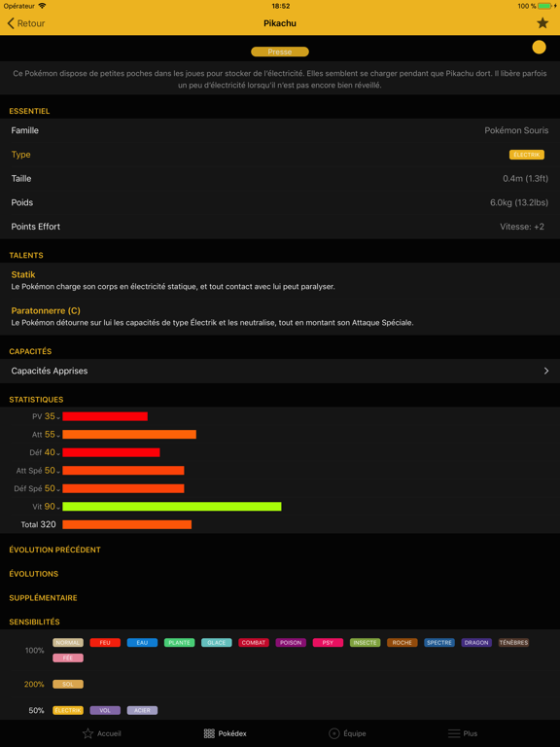This screenshot has width=560, height=747.
Task: Switch to the Plus tab
Action: tap(463, 733)
